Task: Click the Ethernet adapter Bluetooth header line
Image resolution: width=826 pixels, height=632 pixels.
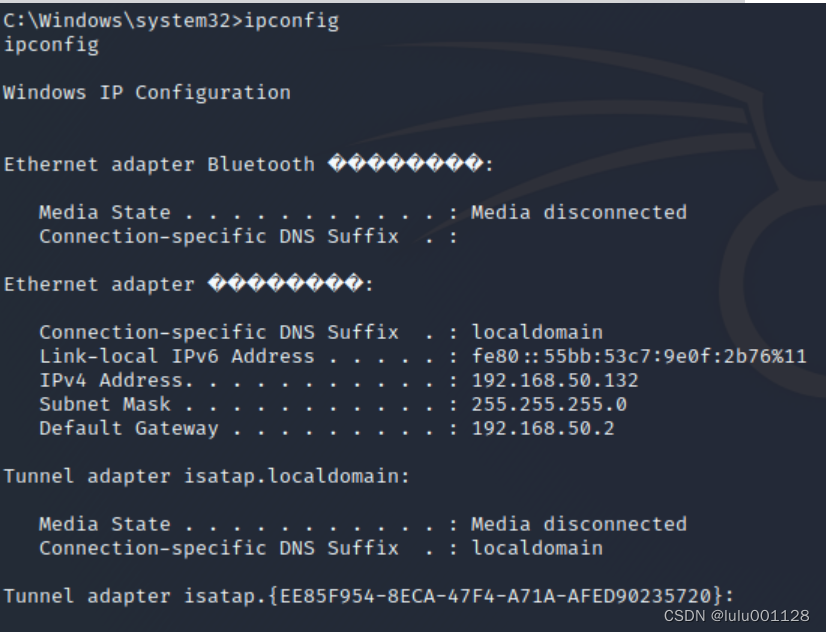Action: point(248,165)
